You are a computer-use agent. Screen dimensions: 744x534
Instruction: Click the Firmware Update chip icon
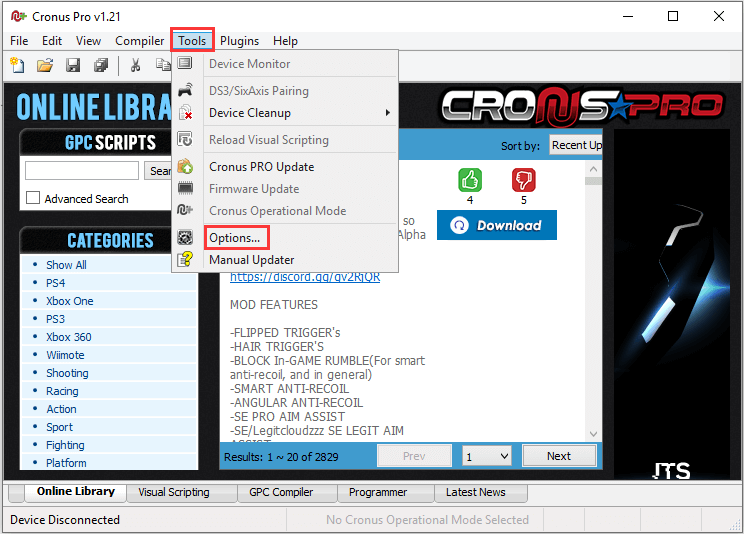pyautogui.click(x=186, y=188)
